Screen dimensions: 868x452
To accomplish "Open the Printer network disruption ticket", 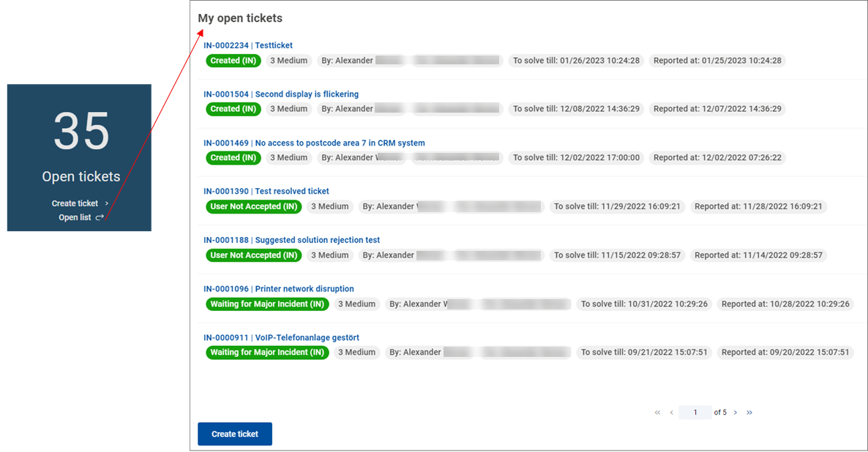I will (278, 288).
